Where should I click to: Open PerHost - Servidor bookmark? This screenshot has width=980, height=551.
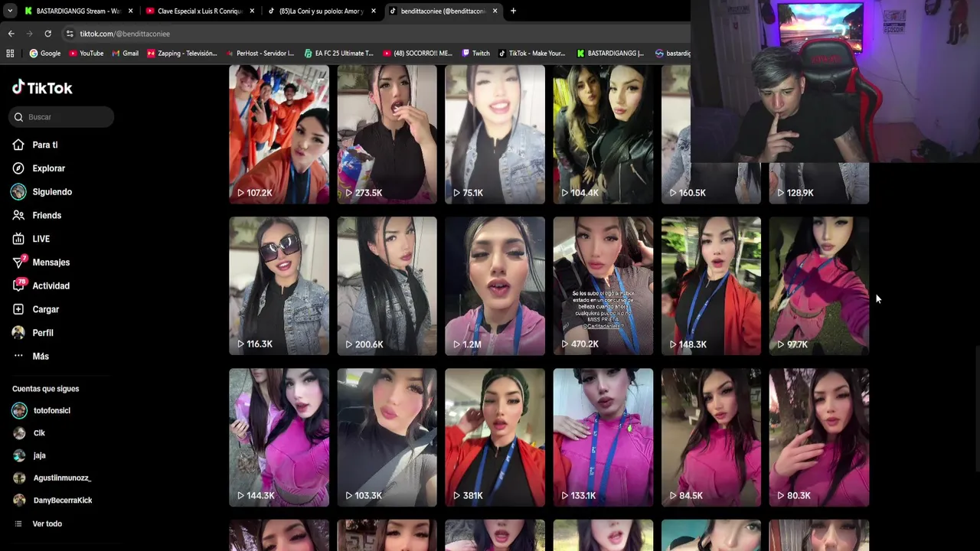[x=260, y=54]
